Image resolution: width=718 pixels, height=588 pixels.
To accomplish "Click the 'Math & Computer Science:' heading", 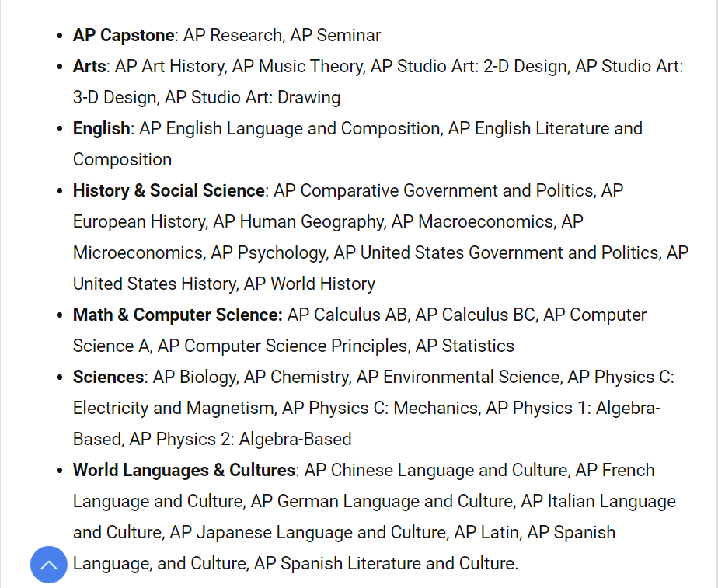I will pyautogui.click(x=178, y=315).
